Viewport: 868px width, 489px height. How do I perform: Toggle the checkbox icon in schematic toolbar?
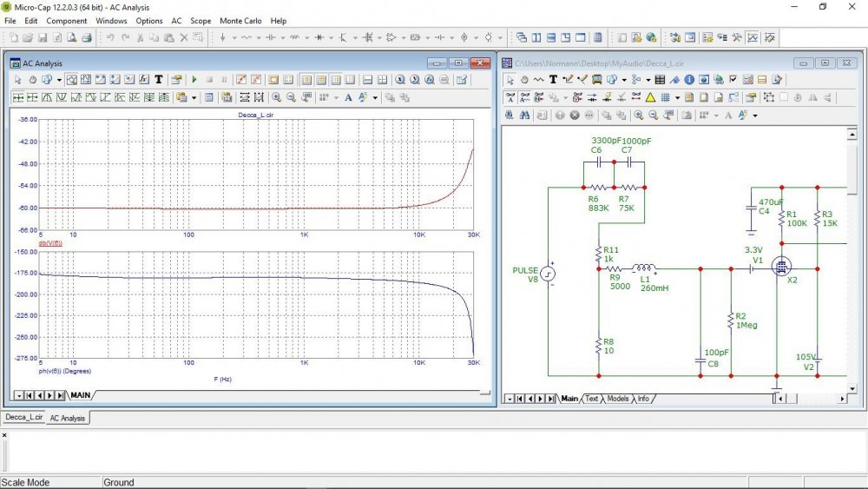pyautogui.click(x=733, y=79)
